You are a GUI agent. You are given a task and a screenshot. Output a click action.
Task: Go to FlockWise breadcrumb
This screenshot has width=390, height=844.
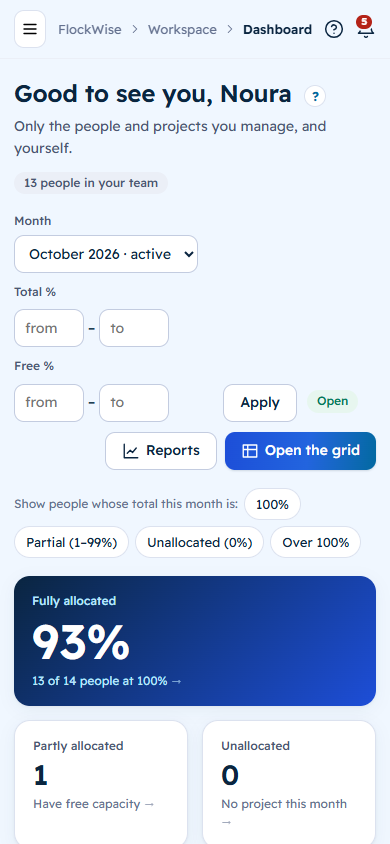90,29
